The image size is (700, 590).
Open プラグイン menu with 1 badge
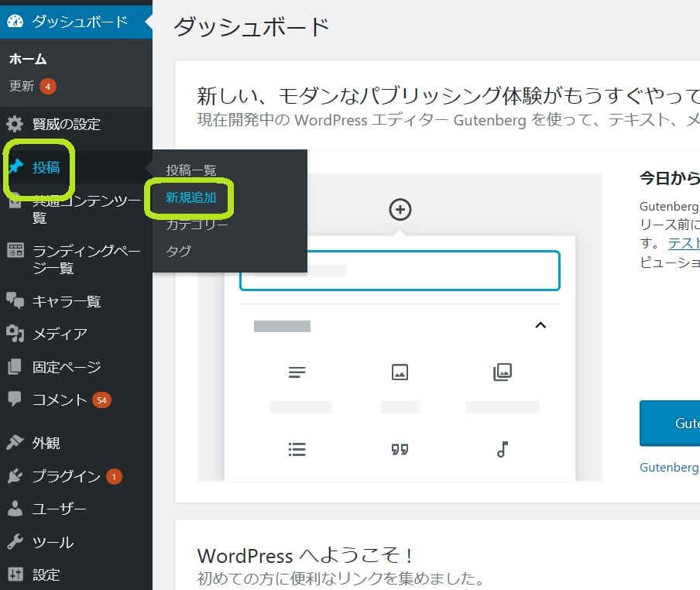pyautogui.click(x=76, y=475)
